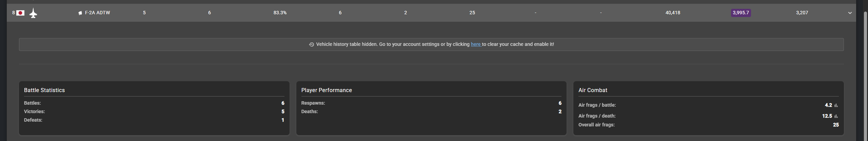Click the small icon beside F-2A ADTW

point(80,13)
